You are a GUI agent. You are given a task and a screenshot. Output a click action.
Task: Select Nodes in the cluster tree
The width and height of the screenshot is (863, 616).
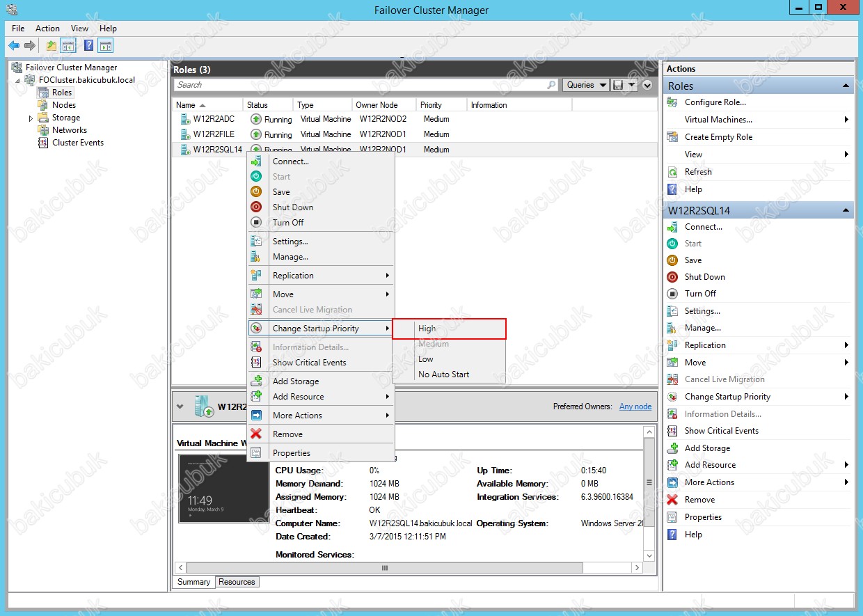[64, 105]
